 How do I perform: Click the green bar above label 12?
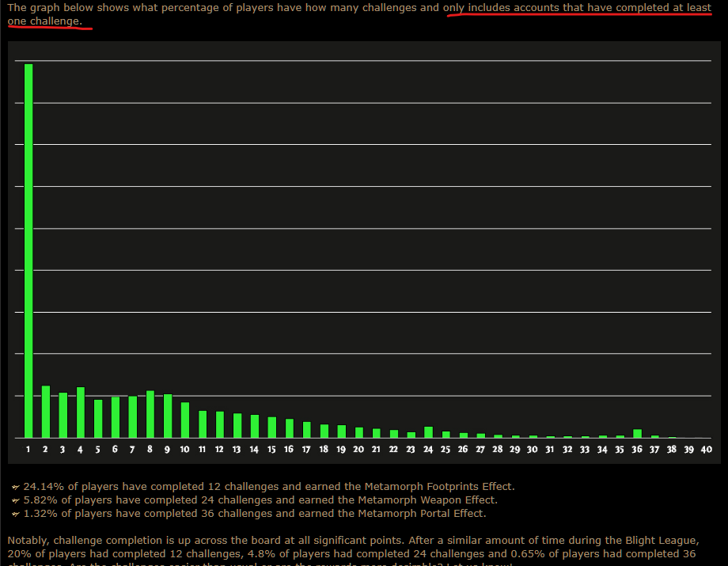tap(220, 425)
